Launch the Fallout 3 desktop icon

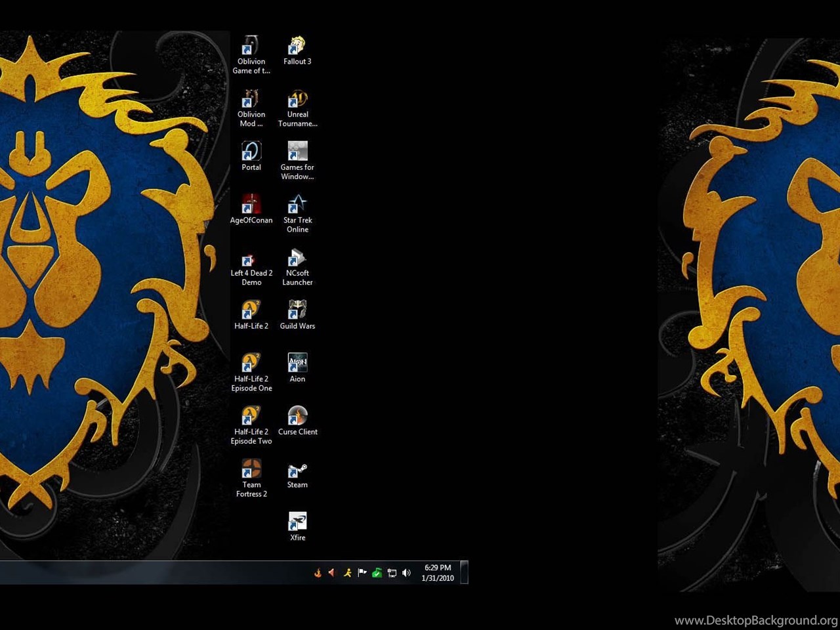[x=297, y=51]
